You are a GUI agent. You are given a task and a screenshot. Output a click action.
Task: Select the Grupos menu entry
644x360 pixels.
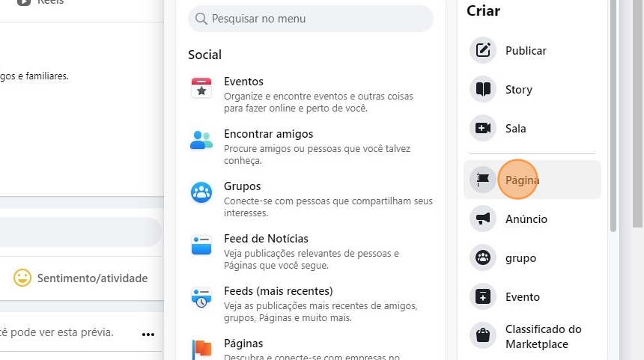click(242, 186)
